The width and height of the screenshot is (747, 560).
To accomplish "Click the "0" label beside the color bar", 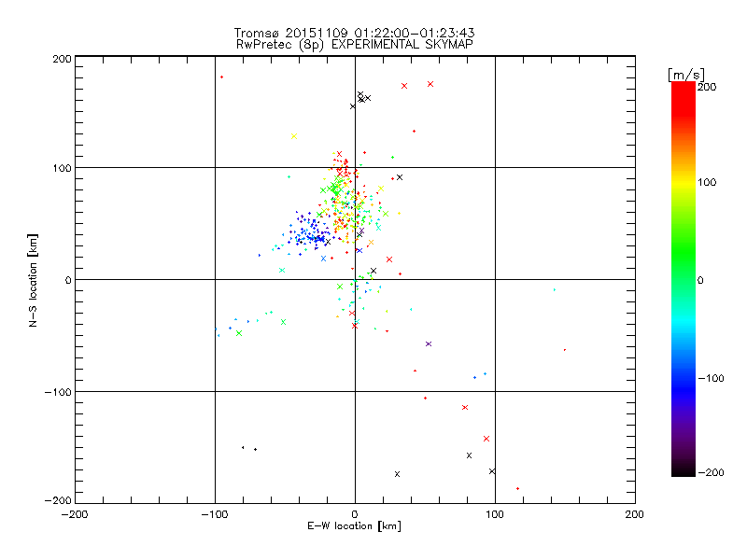I will [700, 281].
